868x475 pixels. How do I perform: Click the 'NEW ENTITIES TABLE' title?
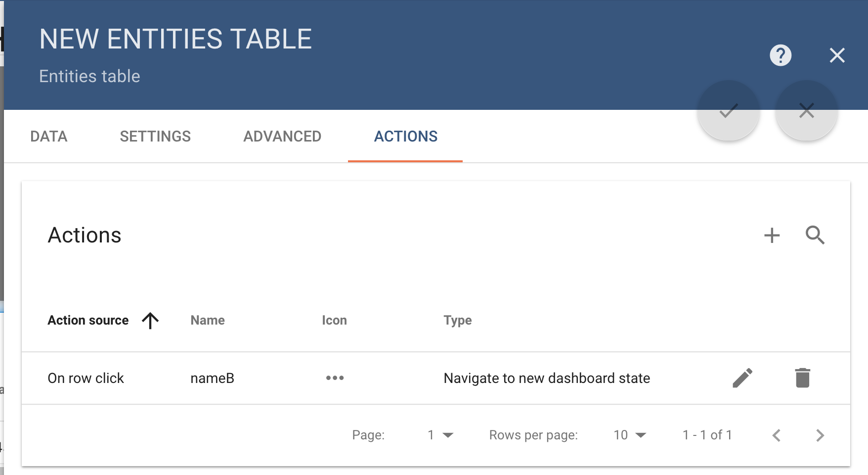(175, 39)
